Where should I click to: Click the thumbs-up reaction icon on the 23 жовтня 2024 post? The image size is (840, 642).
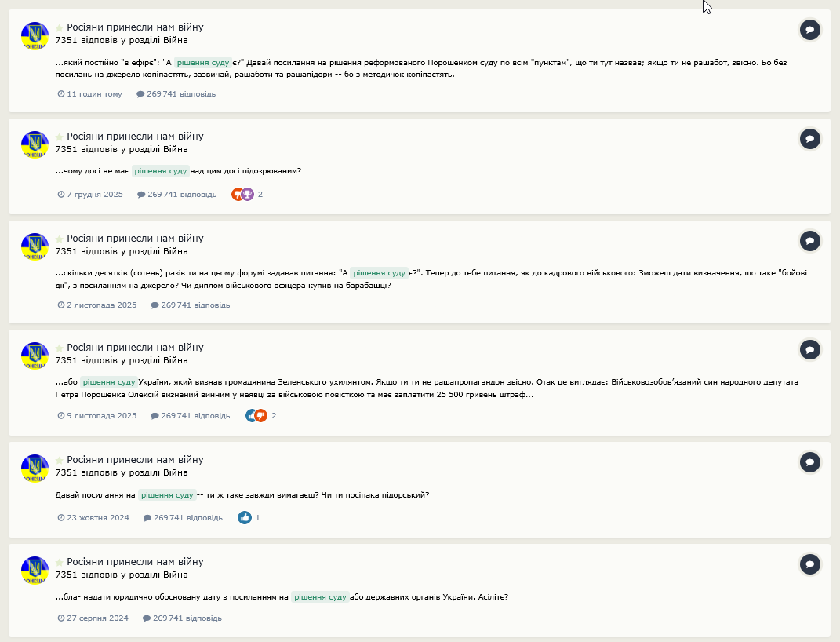244,518
